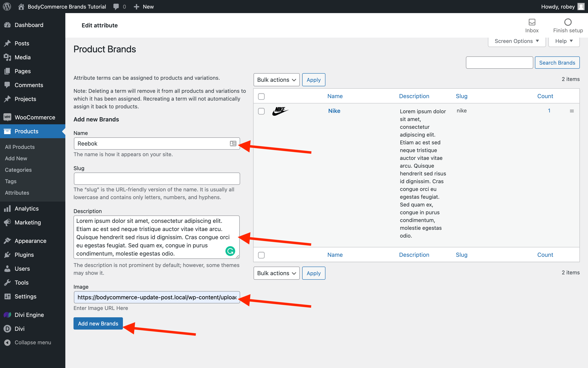588x368 pixels.
Task: Open Categories submenu item
Action: click(x=18, y=170)
